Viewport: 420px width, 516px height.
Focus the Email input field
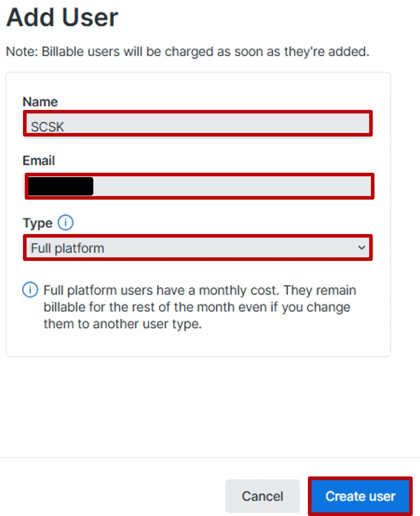point(230,186)
